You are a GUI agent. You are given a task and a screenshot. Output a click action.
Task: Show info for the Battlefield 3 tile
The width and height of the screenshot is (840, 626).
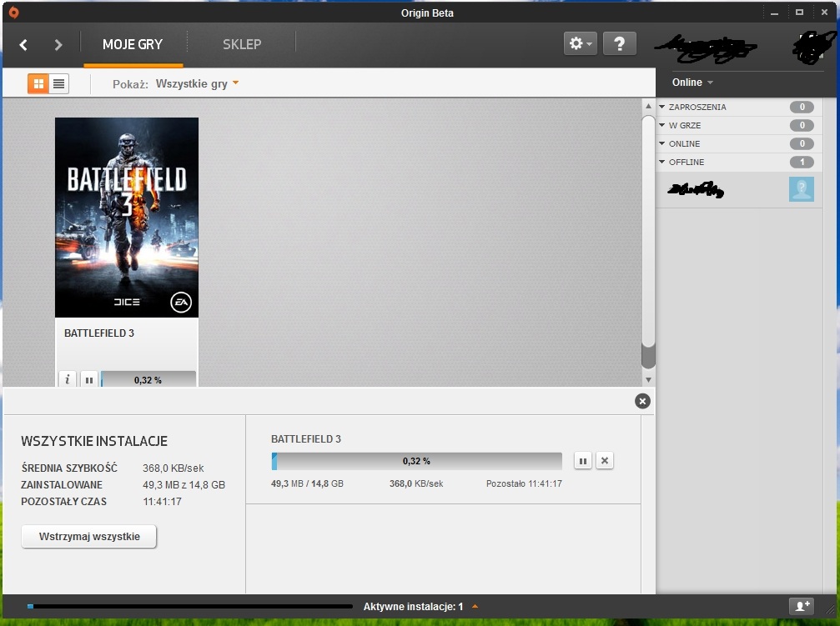click(x=68, y=379)
